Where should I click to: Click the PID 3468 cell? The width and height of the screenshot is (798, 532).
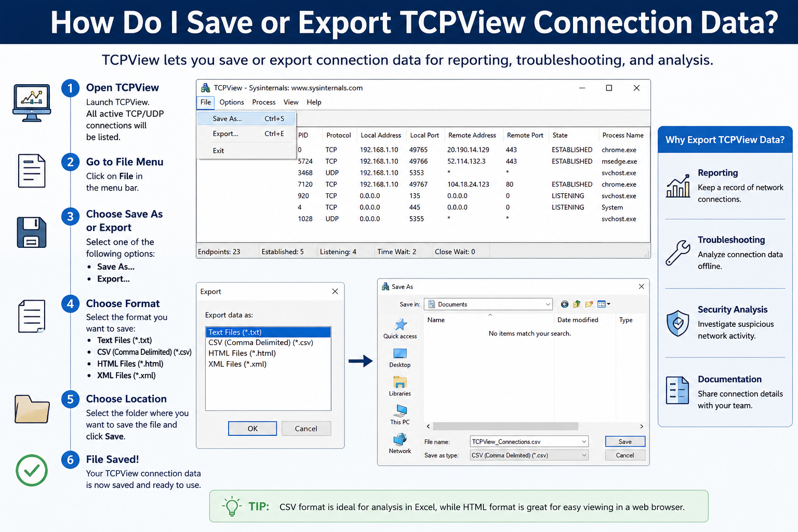(x=305, y=173)
